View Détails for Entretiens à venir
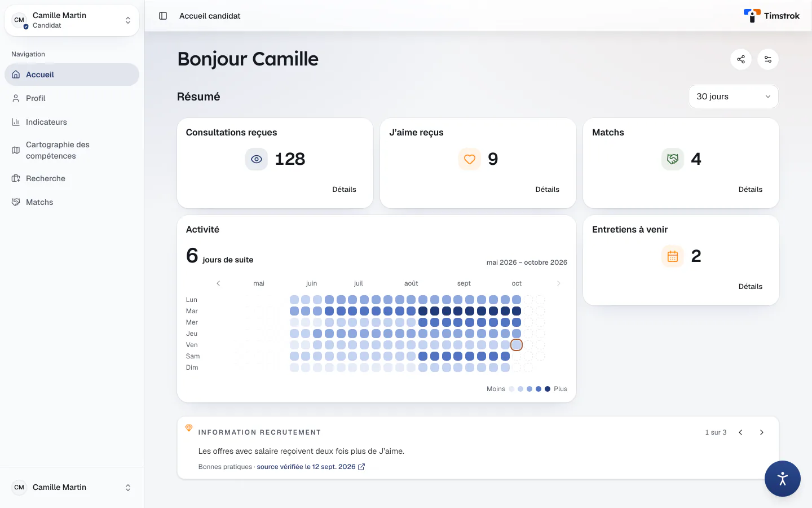The image size is (812, 508). pos(750,287)
